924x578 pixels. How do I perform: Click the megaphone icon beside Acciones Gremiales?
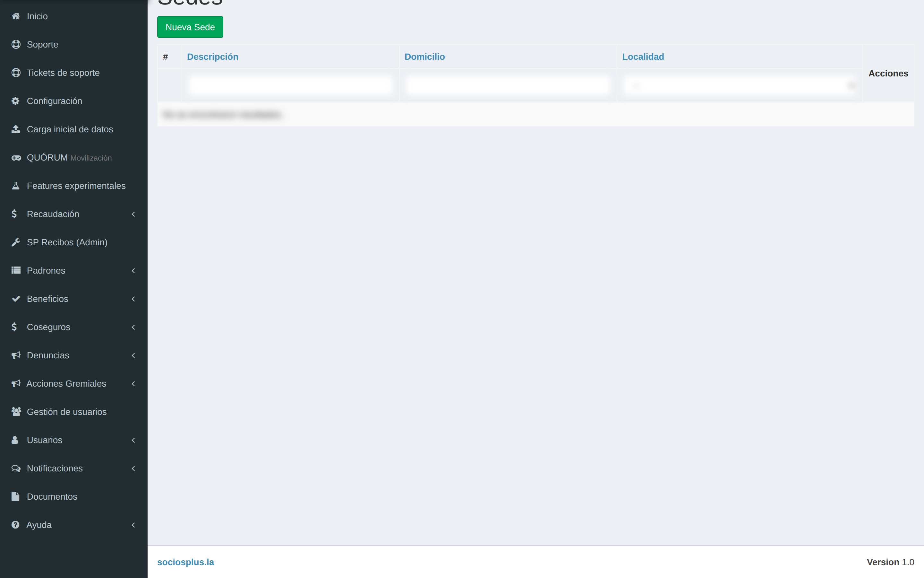click(16, 384)
